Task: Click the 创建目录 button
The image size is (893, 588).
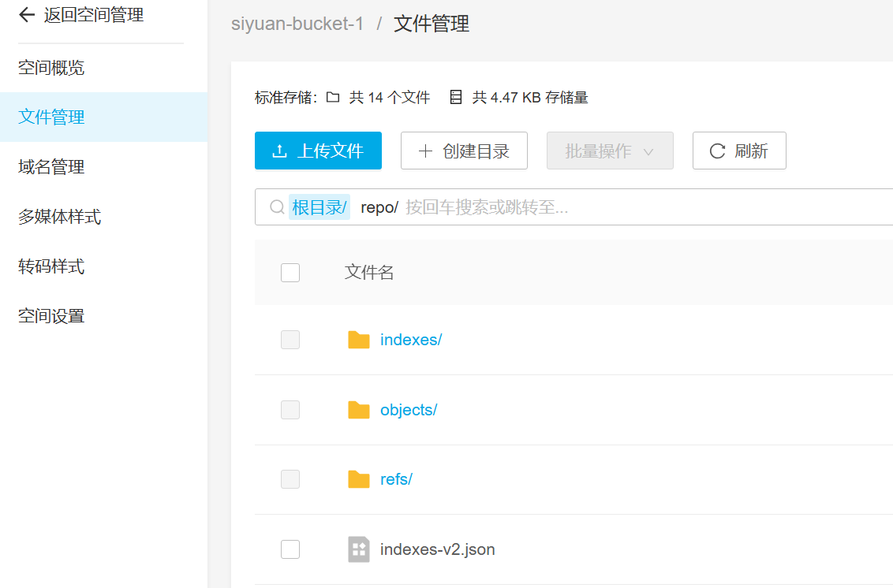Action: (464, 151)
